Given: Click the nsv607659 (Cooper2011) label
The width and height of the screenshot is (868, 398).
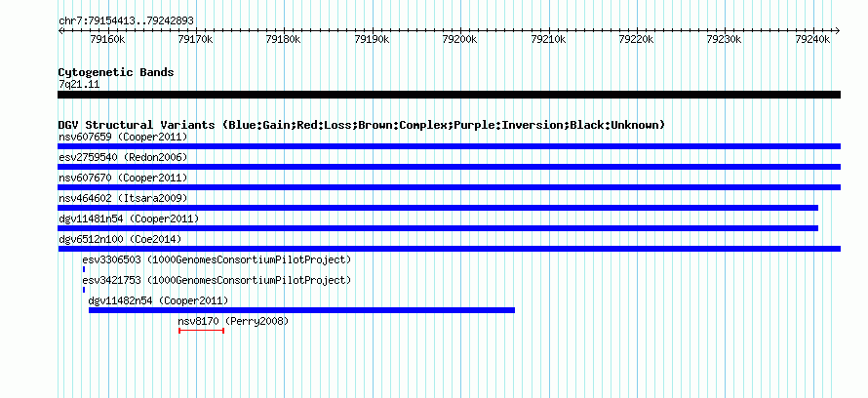Looking at the screenshot, I should 123,137.
